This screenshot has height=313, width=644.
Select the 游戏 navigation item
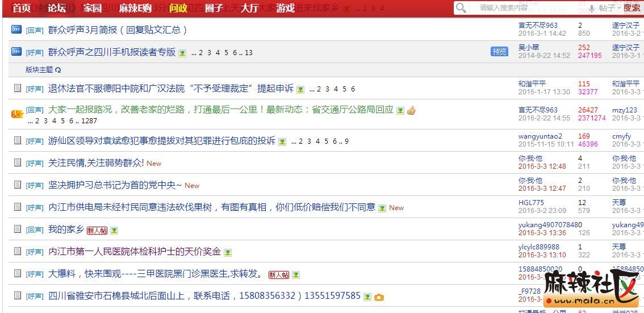click(x=285, y=8)
